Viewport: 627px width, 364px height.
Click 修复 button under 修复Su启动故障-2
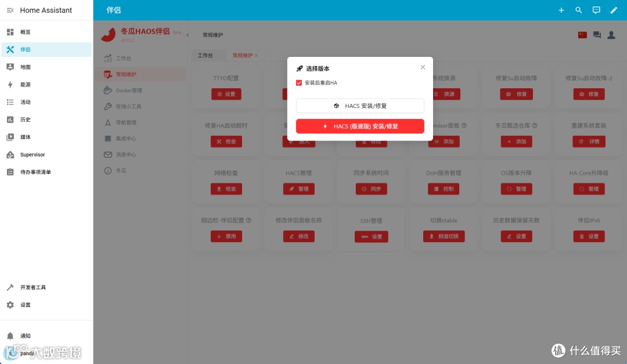point(589,94)
